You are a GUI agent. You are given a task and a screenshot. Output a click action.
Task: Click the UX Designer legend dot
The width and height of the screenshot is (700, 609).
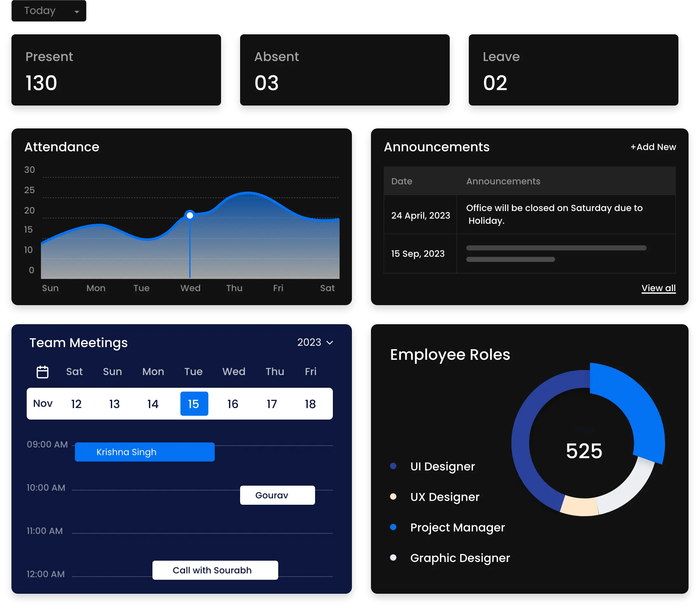click(393, 496)
